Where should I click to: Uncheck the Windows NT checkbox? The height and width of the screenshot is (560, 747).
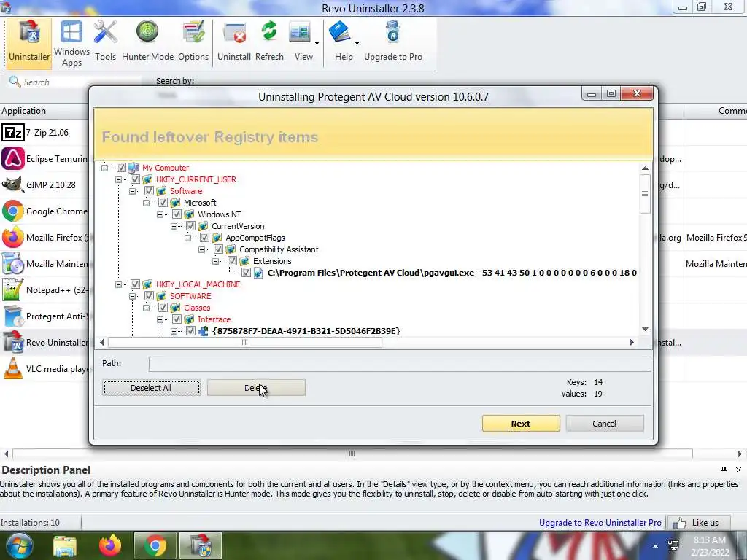coord(177,214)
